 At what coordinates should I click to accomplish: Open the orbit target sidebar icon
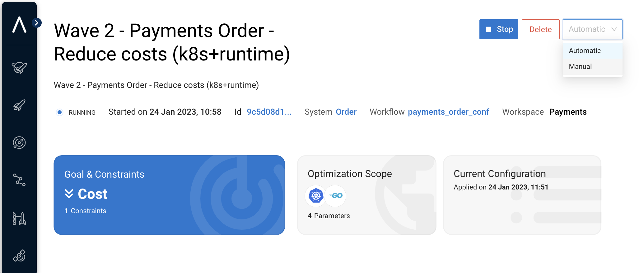[x=19, y=143]
